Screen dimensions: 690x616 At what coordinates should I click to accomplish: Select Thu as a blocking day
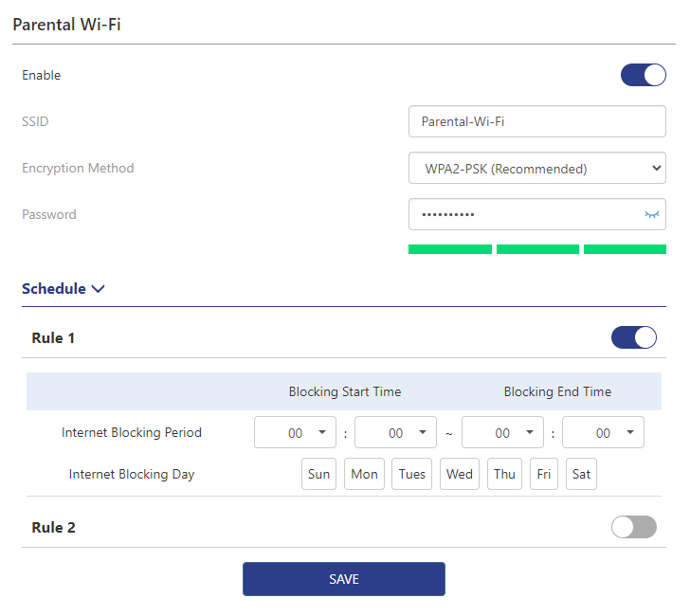(504, 474)
